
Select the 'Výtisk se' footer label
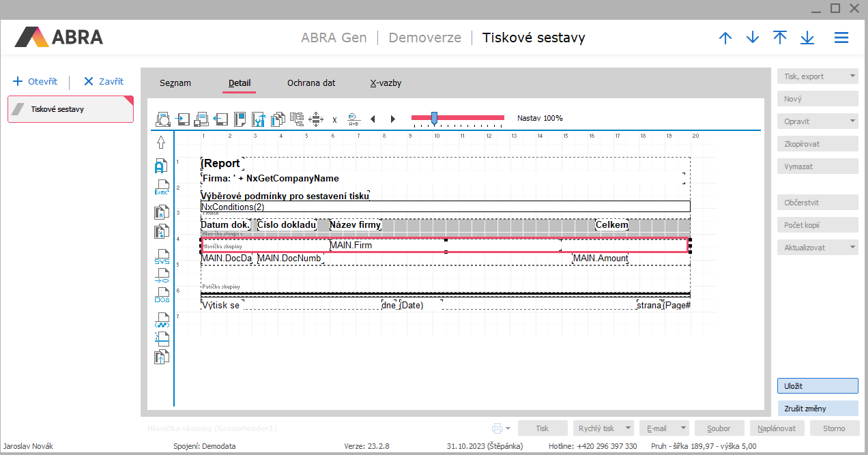pyautogui.click(x=222, y=305)
